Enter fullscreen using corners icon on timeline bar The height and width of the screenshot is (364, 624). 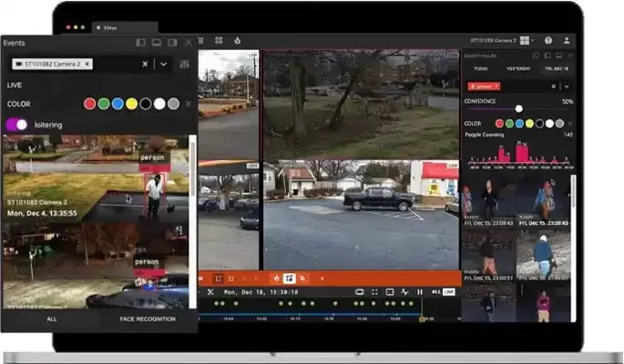[374, 292]
